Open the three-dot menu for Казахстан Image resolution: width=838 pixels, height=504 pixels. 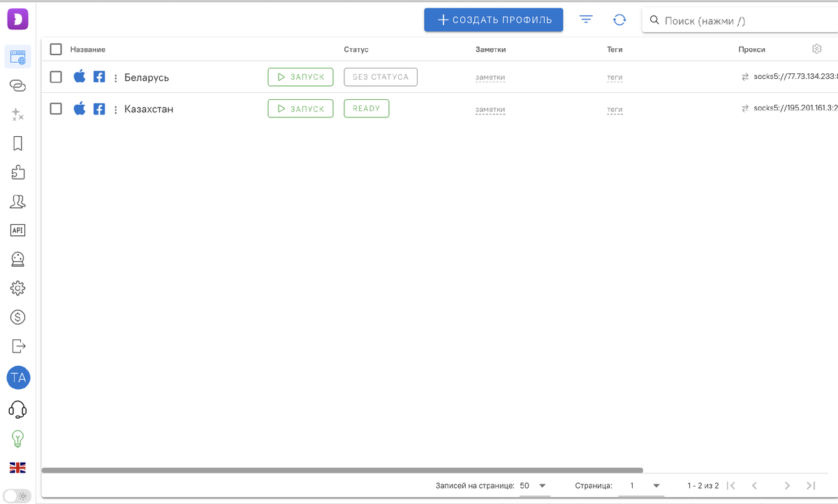[115, 110]
